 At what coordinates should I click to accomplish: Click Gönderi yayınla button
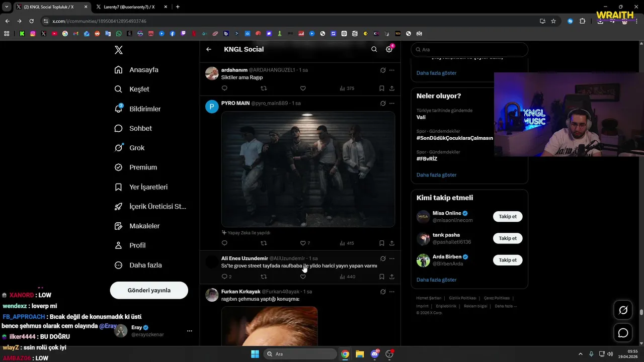point(149,290)
